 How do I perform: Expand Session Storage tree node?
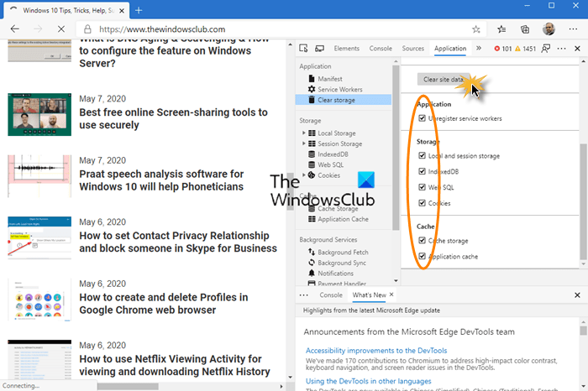(x=304, y=143)
